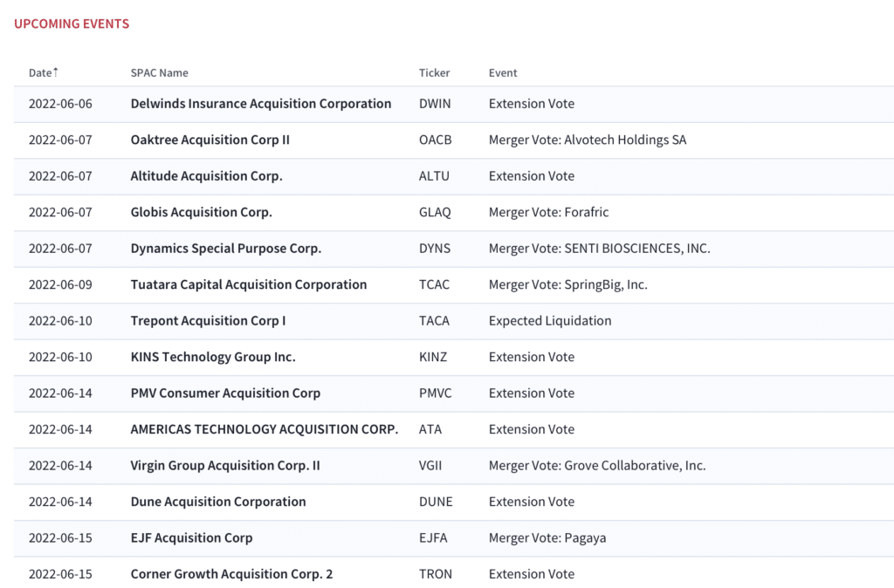
Task: Select ticker KINZ
Action: tap(433, 357)
